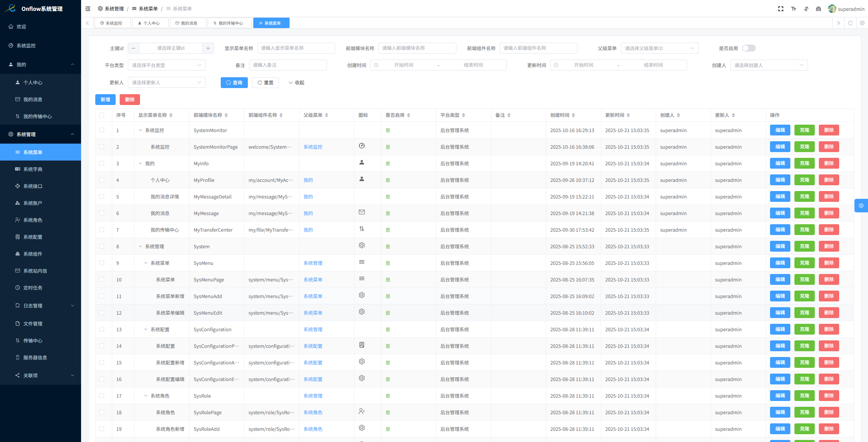Open the font size setting icon
868x442 pixels.
tap(793, 9)
